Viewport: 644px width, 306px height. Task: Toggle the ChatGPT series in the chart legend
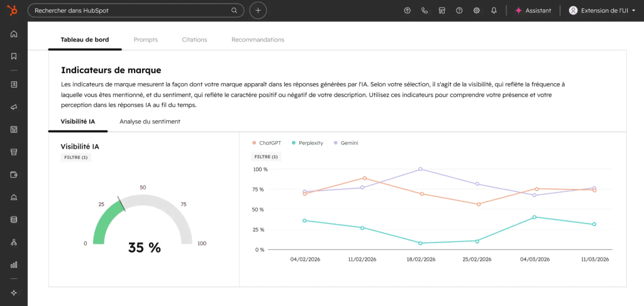[266, 143]
